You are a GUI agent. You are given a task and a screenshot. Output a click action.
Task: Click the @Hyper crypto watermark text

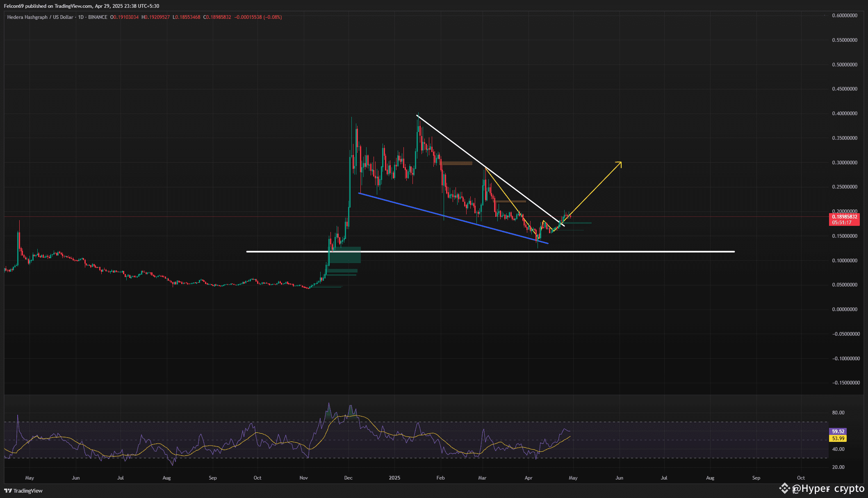(x=828, y=489)
